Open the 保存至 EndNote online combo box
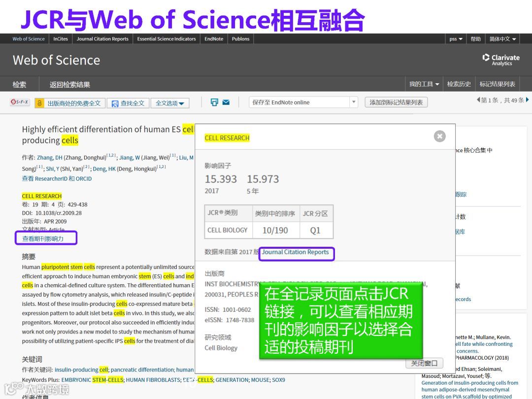This screenshot has height=399, width=532. coord(303,102)
